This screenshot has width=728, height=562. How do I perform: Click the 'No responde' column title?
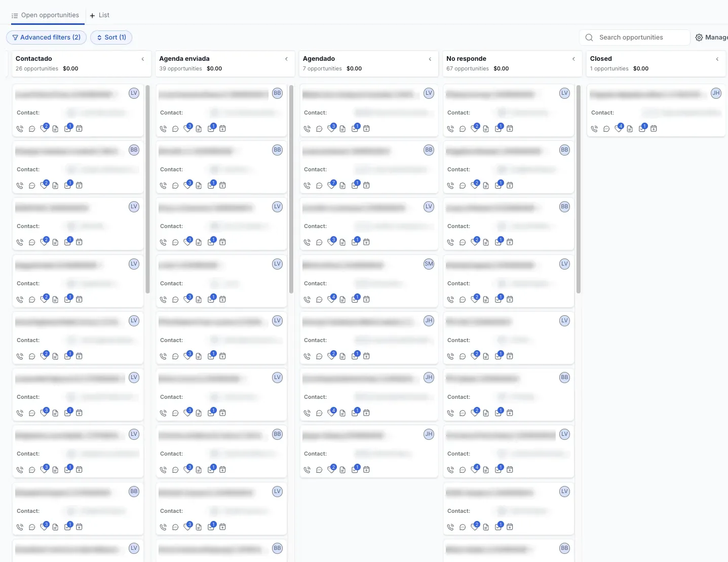[x=466, y=59]
